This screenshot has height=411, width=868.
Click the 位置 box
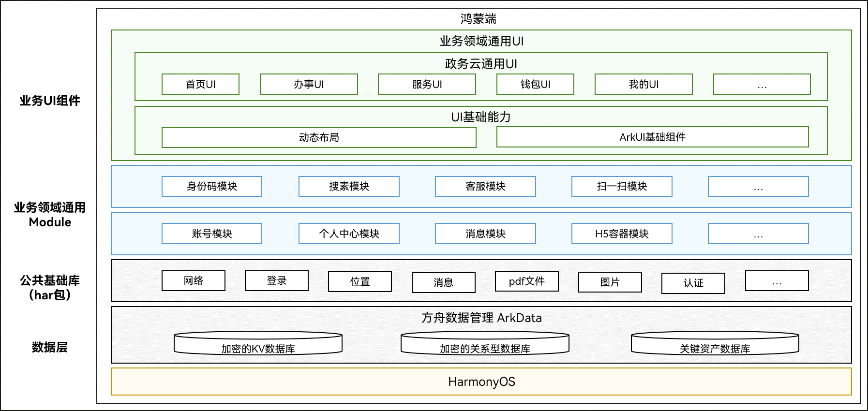360,281
